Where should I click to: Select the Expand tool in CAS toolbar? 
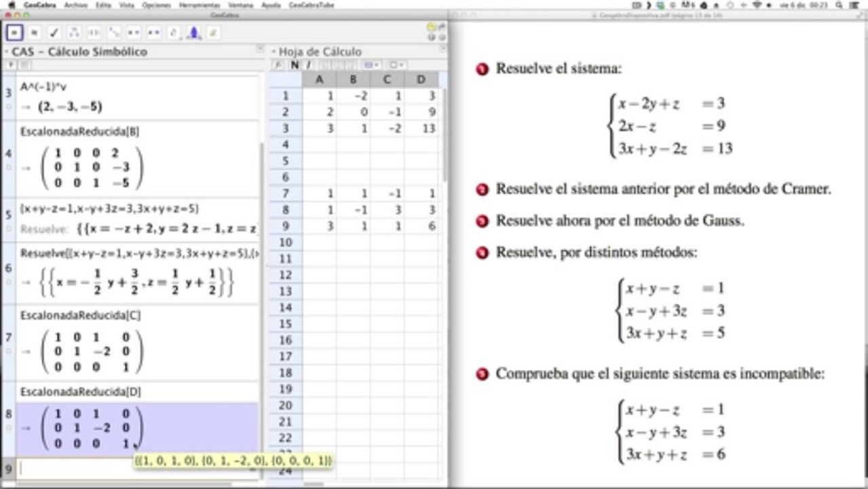pos(94,33)
